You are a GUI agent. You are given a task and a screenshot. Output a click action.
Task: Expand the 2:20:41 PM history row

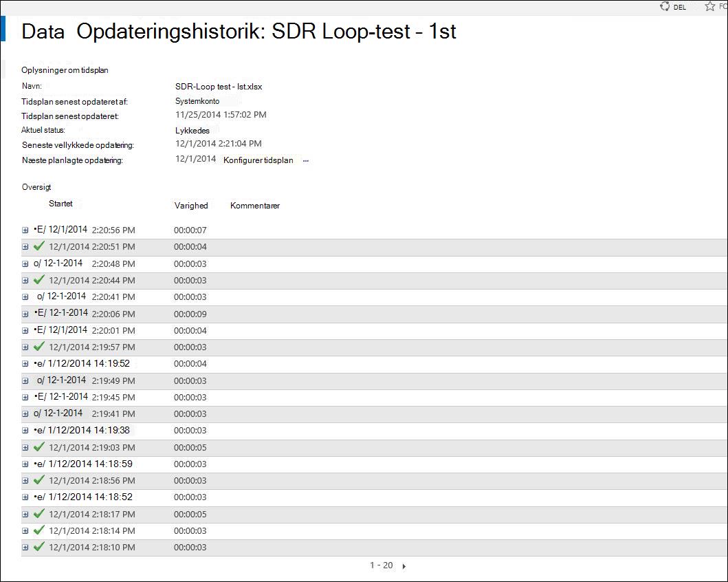(x=25, y=297)
